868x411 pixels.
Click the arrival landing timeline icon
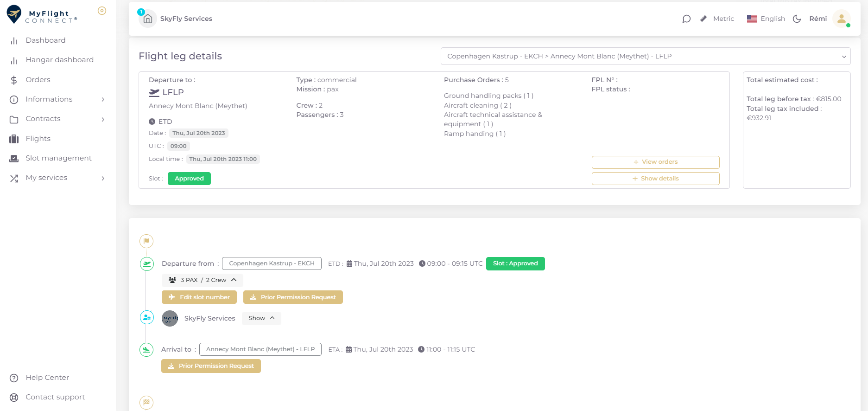146,350
